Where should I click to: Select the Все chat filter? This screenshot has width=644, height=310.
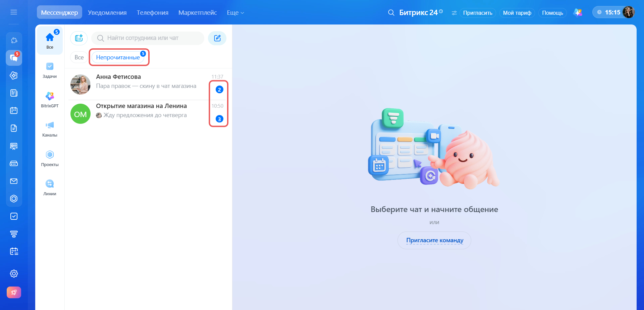(79, 57)
